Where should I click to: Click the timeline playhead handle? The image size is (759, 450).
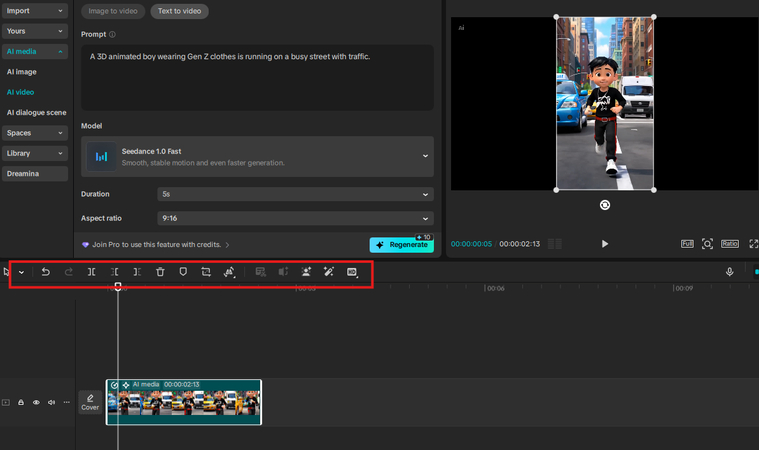pos(118,286)
